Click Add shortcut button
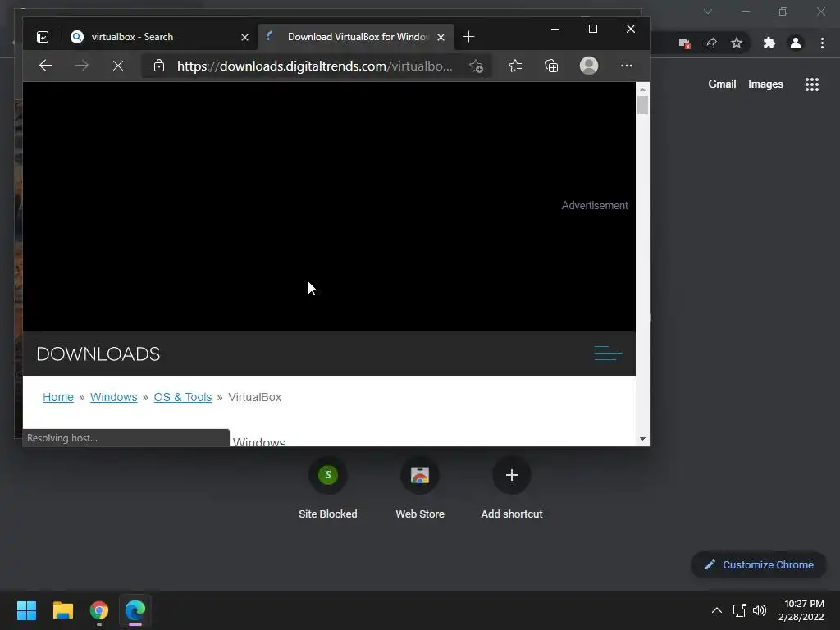The width and height of the screenshot is (840, 630). click(x=512, y=487)
